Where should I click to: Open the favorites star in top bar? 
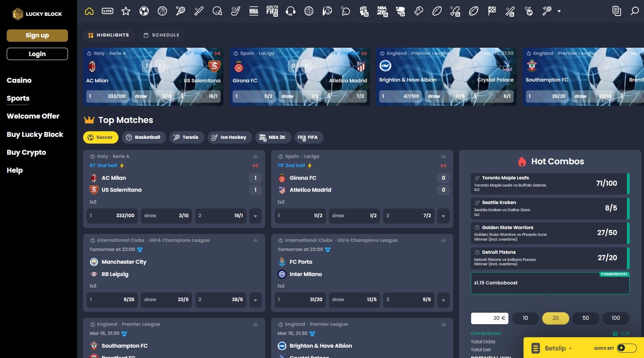126,11
